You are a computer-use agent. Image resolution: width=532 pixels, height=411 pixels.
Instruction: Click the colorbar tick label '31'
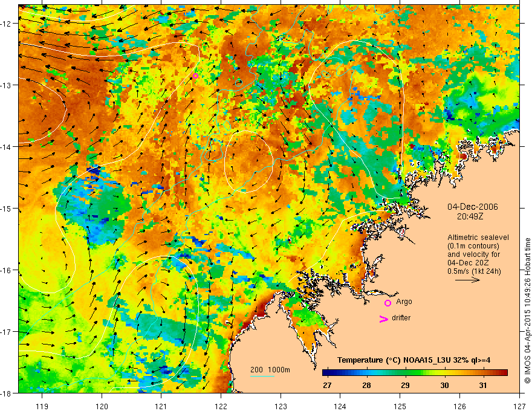tap(483, 385)
